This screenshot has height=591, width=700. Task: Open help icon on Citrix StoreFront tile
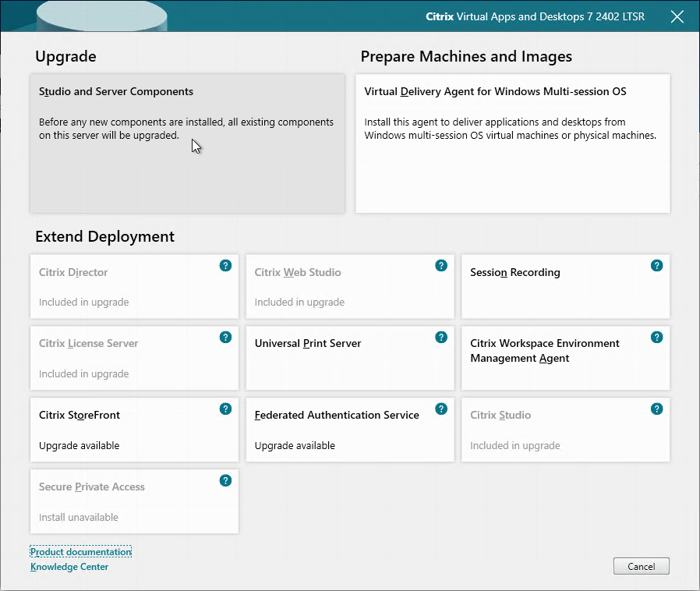225,409
